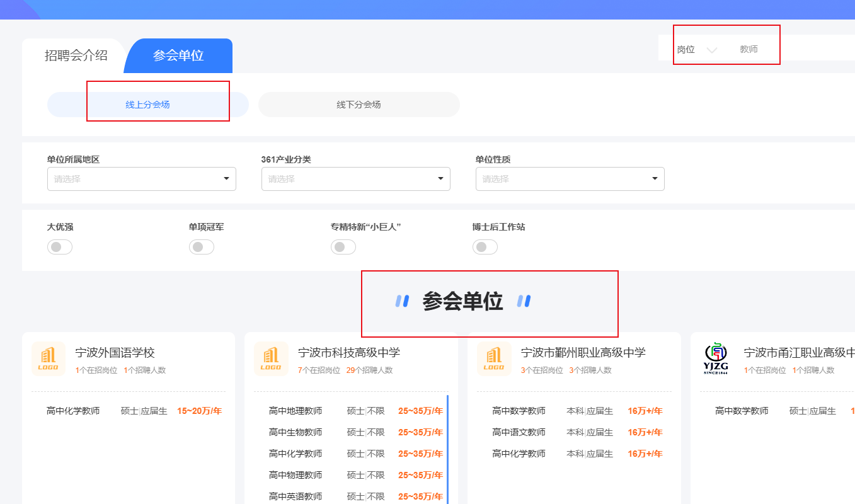Click the 高中语文教师 job listing
The width and height of the screenshot is (855, 504).
click(x=519, y=432)
